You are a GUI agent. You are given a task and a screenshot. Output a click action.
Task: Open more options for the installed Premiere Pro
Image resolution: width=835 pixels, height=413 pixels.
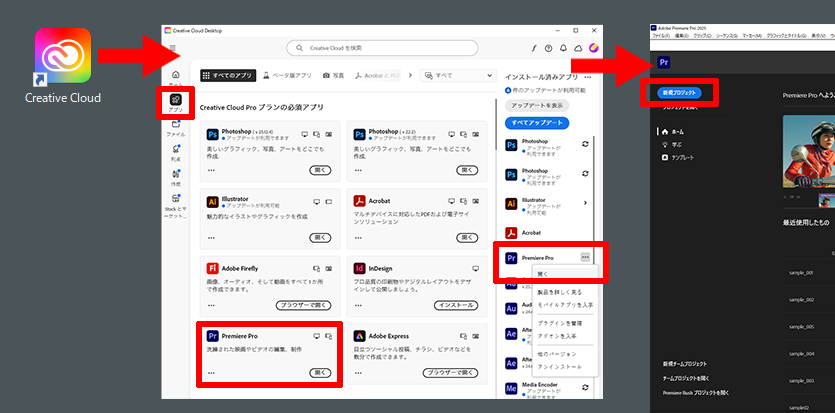pyautogui.click(x=585, y=258)
